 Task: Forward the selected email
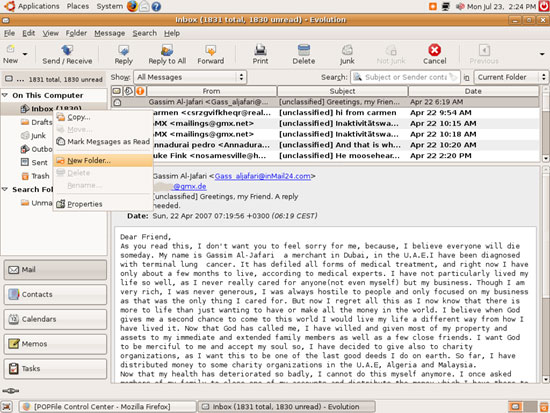point(210,54)
